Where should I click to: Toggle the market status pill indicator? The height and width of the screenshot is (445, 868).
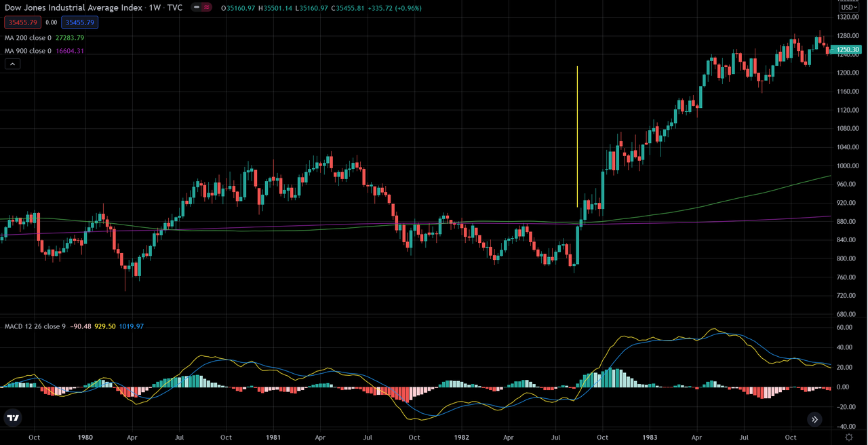pyautogui.click(x=201, y=7)
